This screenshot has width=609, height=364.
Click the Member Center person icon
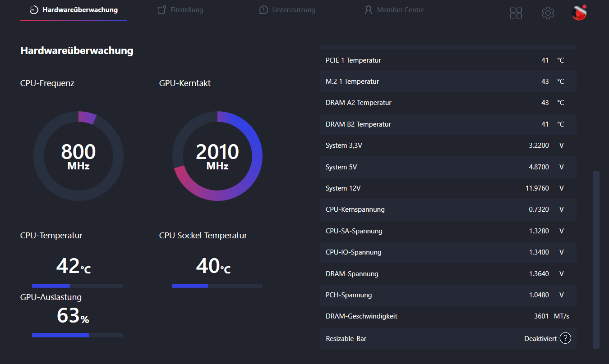pos(369,10)
